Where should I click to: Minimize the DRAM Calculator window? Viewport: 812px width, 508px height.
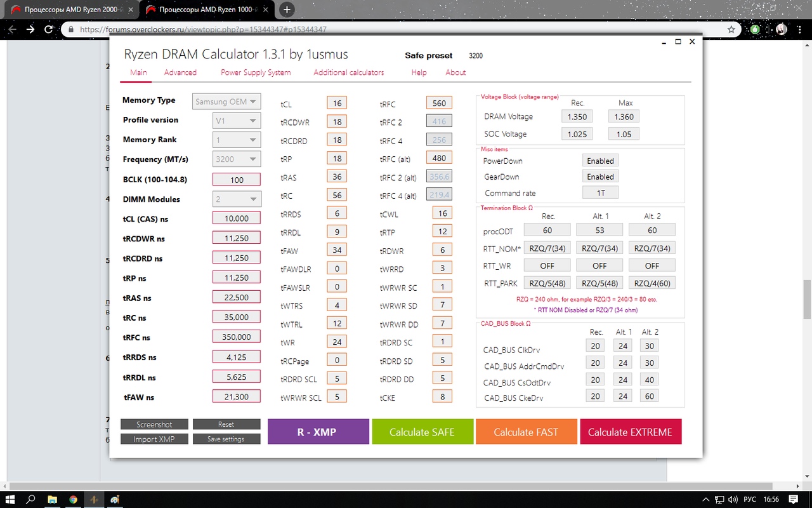(664, 42)
